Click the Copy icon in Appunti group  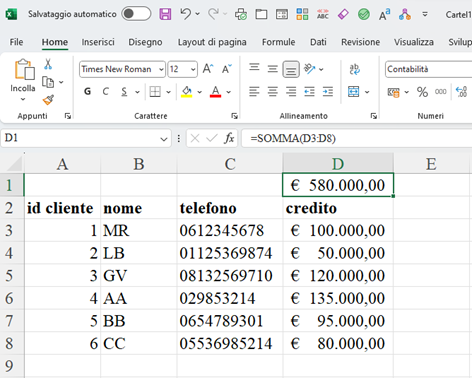coord(48,82)
